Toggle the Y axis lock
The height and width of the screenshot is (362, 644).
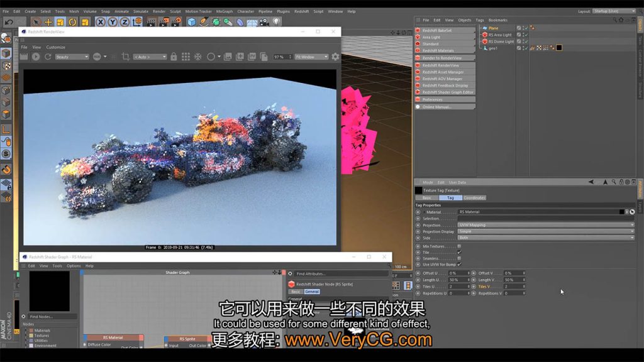(113, 22)
